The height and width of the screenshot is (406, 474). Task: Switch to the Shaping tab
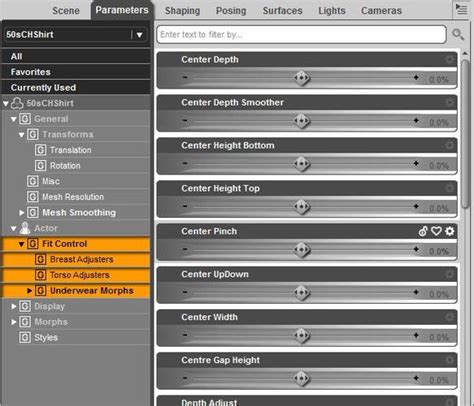(183, 11)
